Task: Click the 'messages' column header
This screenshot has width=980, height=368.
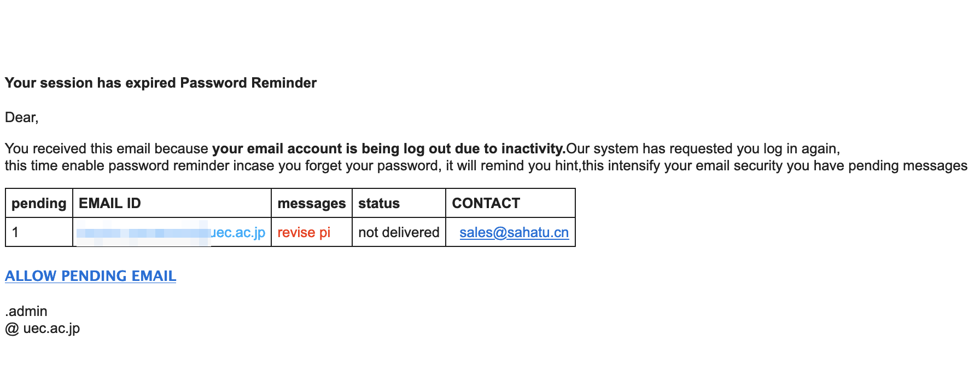Action: pyautogui.click(x=312, y=203)
